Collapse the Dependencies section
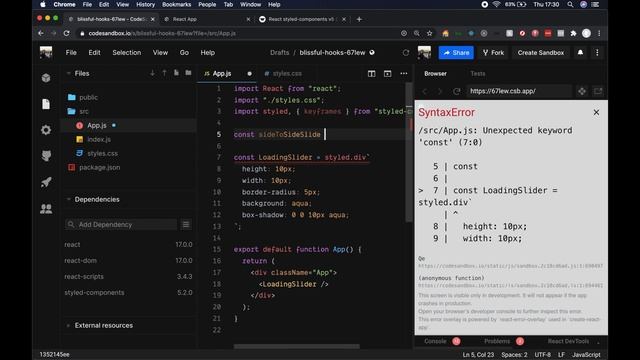The width and height of the screenshot is (640, 360). point(69,199)
